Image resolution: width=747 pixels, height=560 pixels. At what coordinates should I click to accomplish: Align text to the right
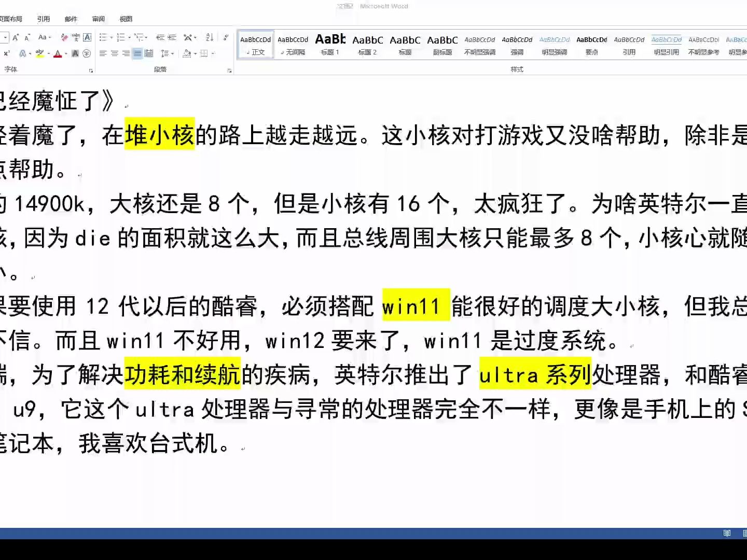tap(126, 53)
